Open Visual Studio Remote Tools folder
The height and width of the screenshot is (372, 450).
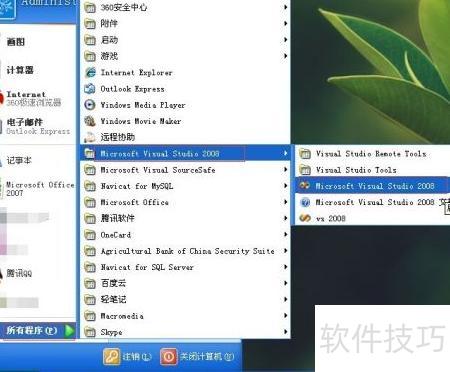(x=372, y=154)
